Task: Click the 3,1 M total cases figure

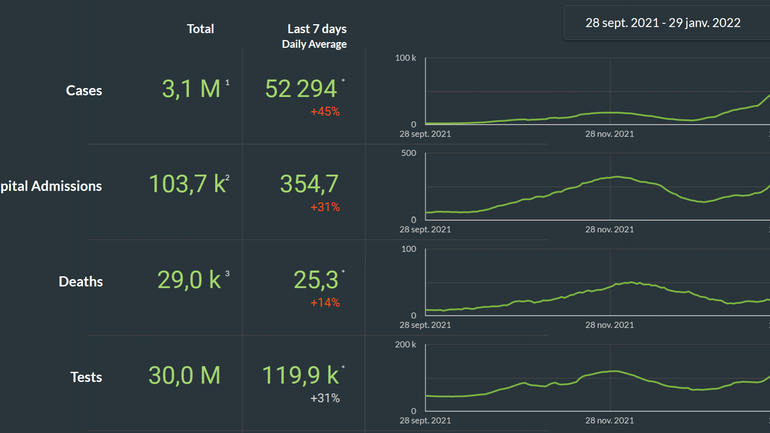Action: [x=191, y=89]
